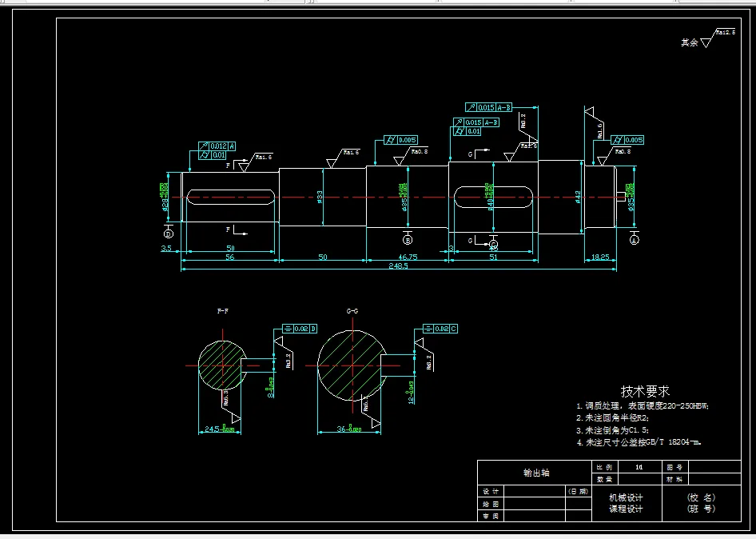Click the 图号 label cell
756x539 pixels.
click(x=674, y=467)
